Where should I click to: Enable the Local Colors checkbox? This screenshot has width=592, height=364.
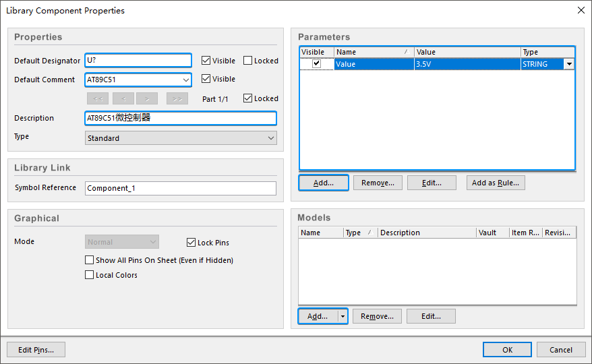click(x=89, y=274)
